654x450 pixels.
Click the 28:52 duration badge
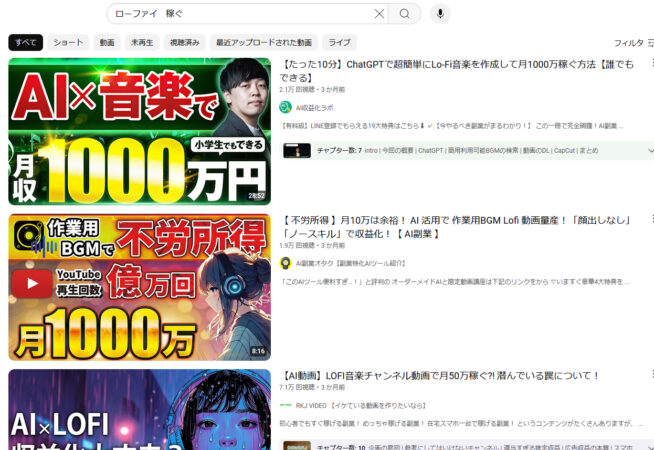point(257,196)
